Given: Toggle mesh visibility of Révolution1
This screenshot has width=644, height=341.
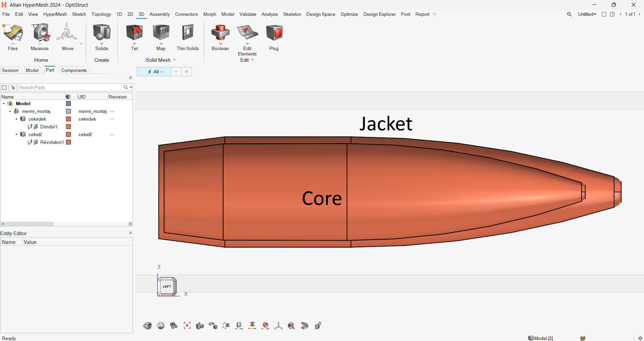Looking at the screenshot, I should (x=36, y=142).
